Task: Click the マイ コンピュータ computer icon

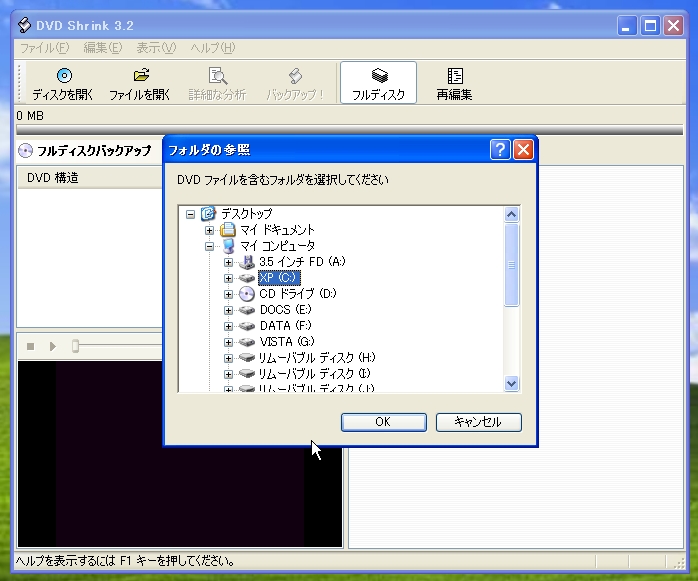Action: point(228,246)
